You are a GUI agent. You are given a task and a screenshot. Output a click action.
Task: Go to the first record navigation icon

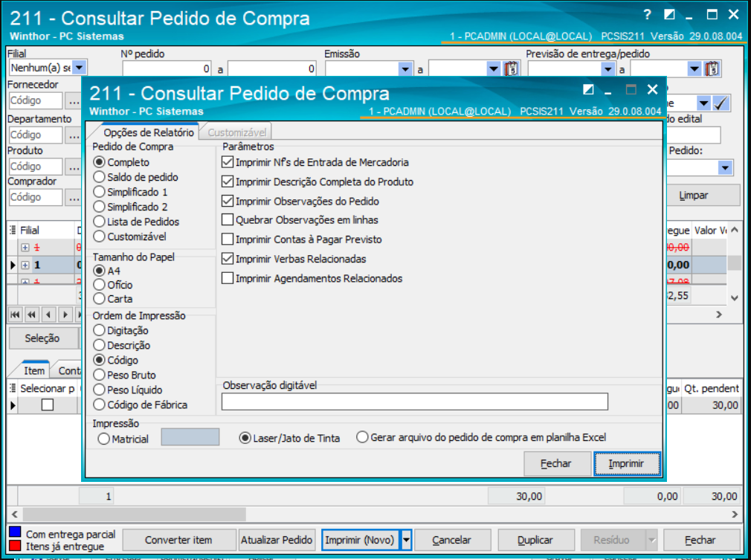pyautogui.click(x=15, y=315)
